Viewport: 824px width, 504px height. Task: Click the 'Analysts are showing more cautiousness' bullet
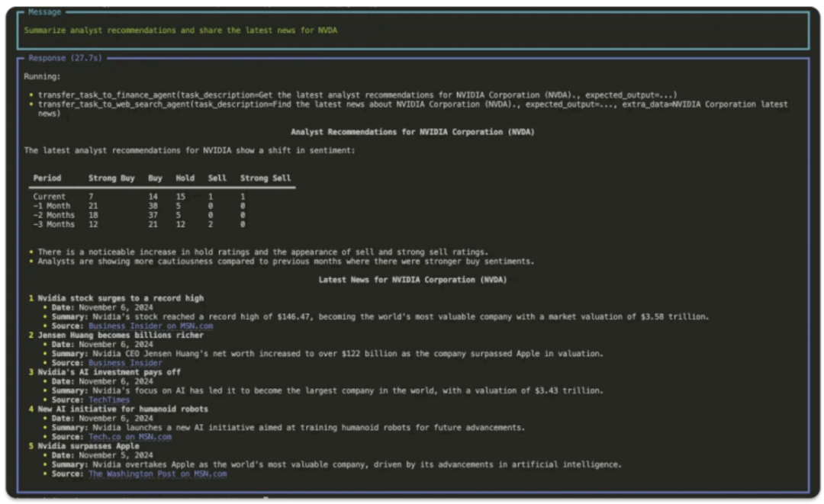pos(286,261)
